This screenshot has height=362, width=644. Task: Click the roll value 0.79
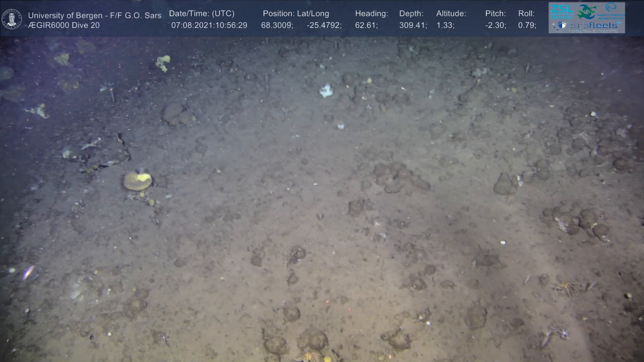[x=527, y=25]
